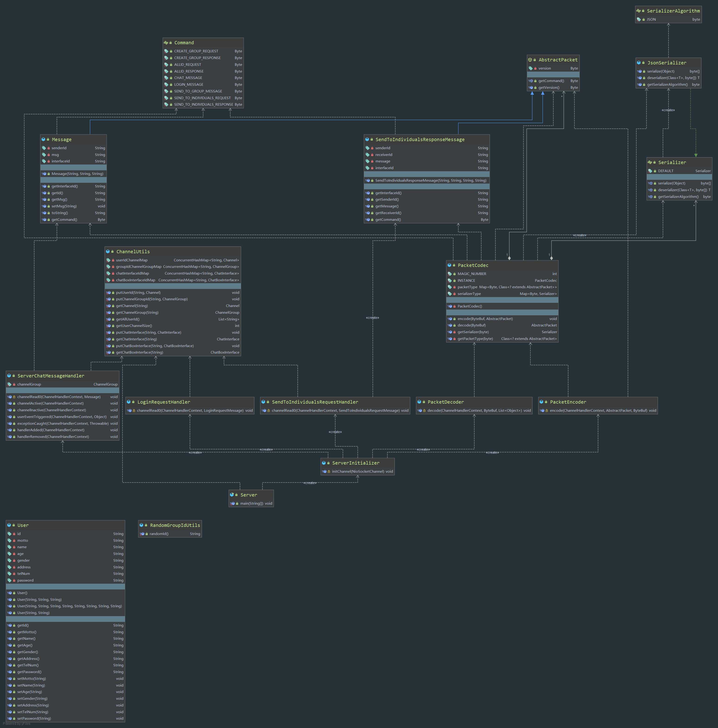Click the field icon beside version in AbstractPacket

(531, 68)
